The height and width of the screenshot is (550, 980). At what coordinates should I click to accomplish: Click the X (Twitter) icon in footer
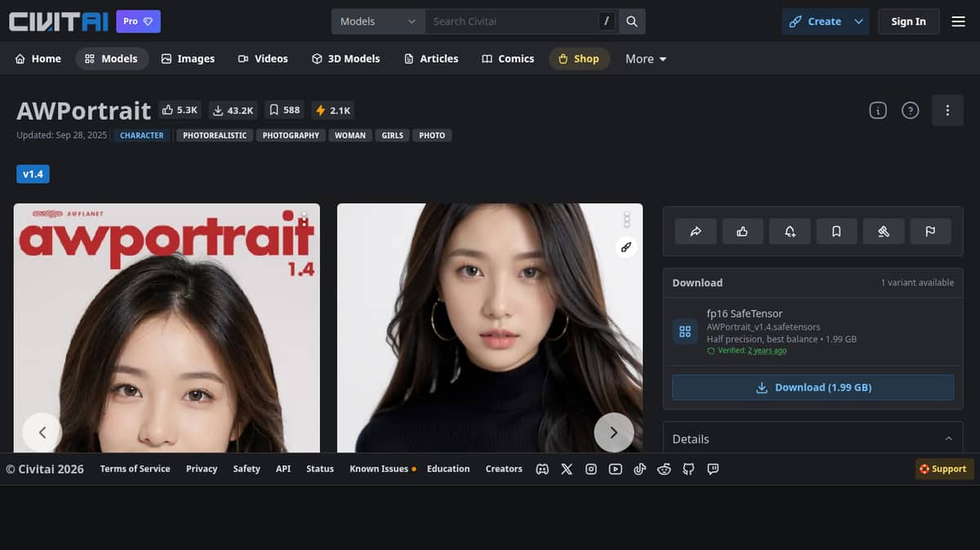point(567,469)
